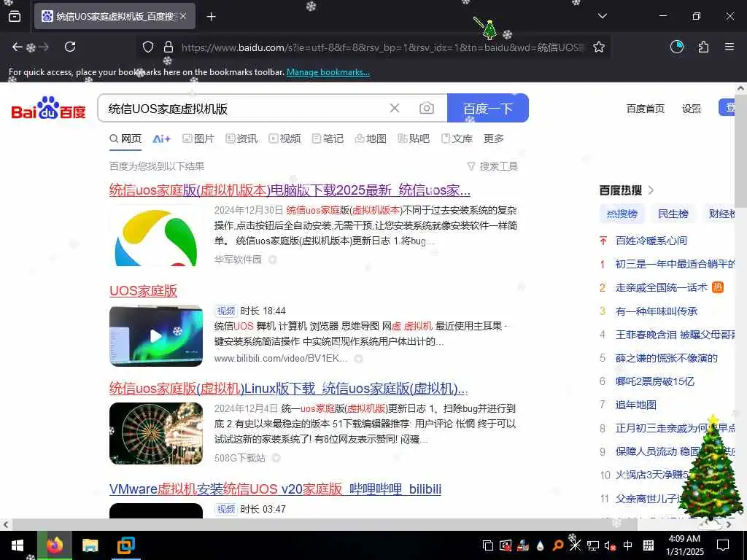Image resolution: width=747 pixels, height=560 pixels.
Task: Open the Windows Start menu
Action: 18,545
